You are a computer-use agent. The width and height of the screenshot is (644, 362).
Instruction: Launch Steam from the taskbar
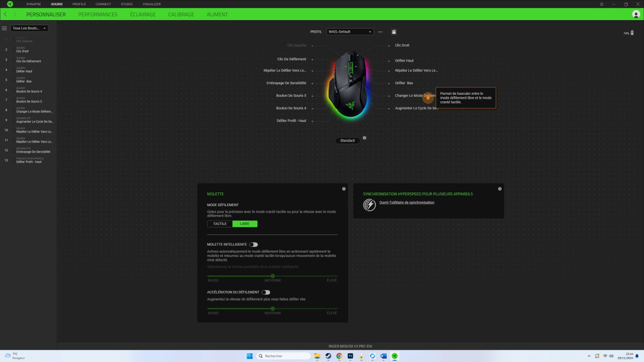(x=328, y=356)
